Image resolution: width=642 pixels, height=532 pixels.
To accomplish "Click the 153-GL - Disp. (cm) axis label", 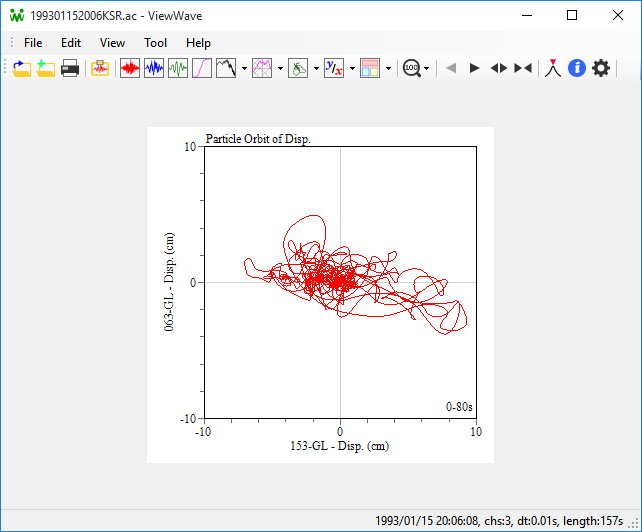I will pyautogui.click(x=339, y=446).
